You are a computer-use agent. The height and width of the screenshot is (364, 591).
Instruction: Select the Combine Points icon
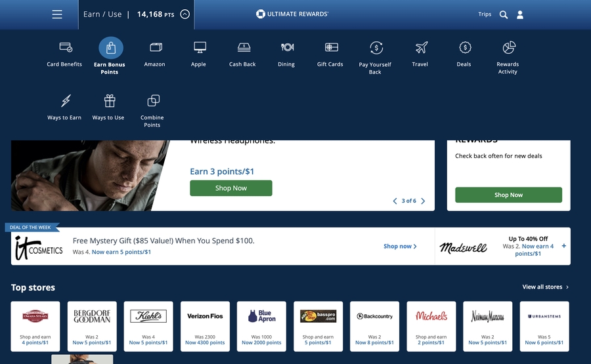(x=153, y=101)
